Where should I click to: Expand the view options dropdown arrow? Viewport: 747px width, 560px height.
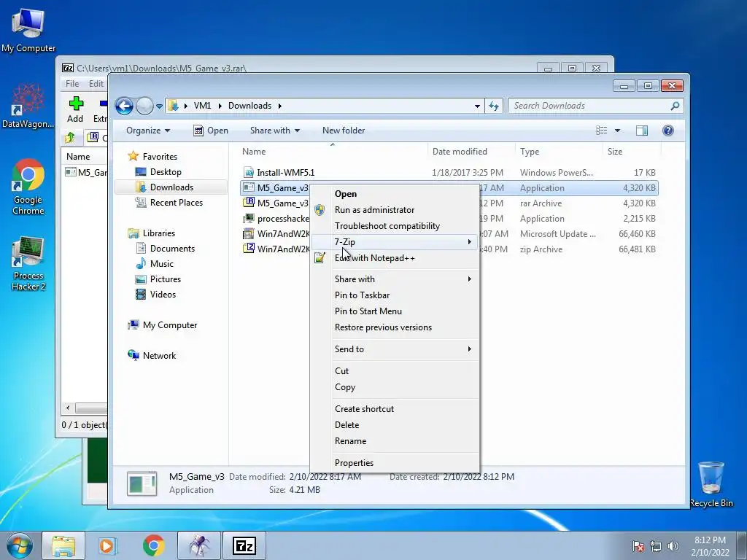click(617, 131)
